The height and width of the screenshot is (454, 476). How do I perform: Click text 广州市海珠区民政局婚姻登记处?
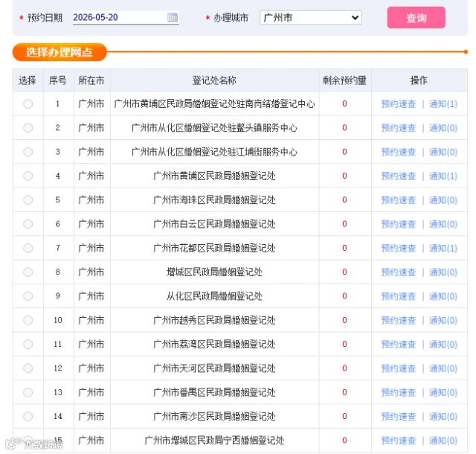pyautogui.click(x=214, y=200)
